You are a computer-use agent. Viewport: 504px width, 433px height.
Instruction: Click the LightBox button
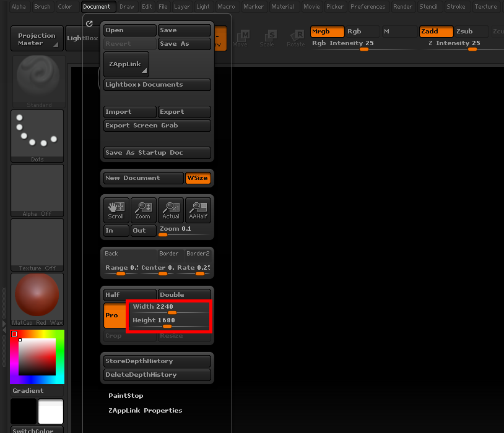(x=82, y=38)
